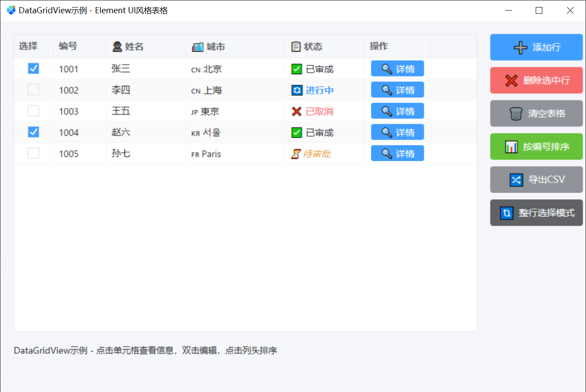This screenshot has width=586, height=392.
Task: Click the trash can icon on 清空表格
Action: pyautogui.click(x=515, y=113)
